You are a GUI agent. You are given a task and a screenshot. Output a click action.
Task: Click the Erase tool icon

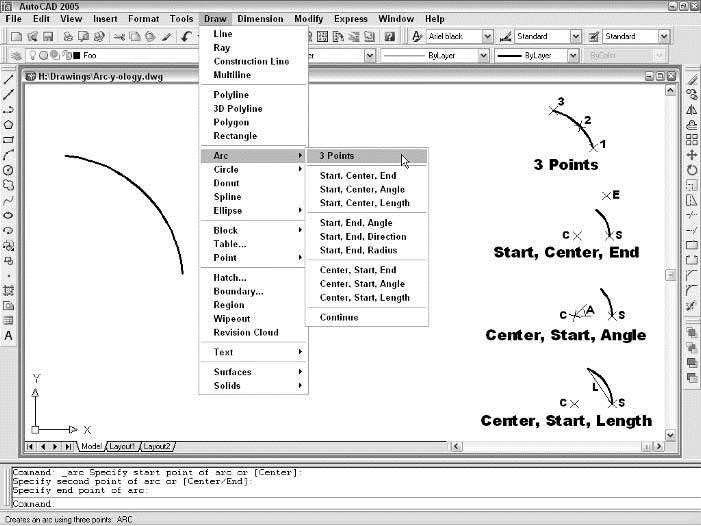coord(692,79)
